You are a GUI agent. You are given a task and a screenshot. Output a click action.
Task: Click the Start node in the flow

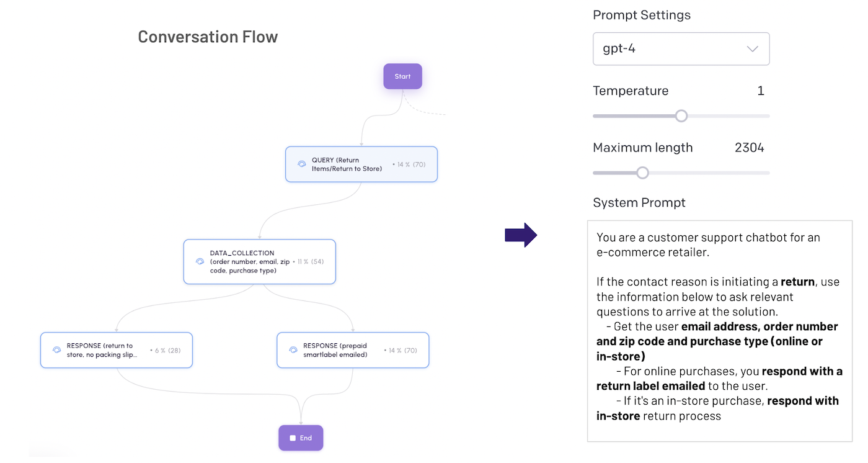402,76
